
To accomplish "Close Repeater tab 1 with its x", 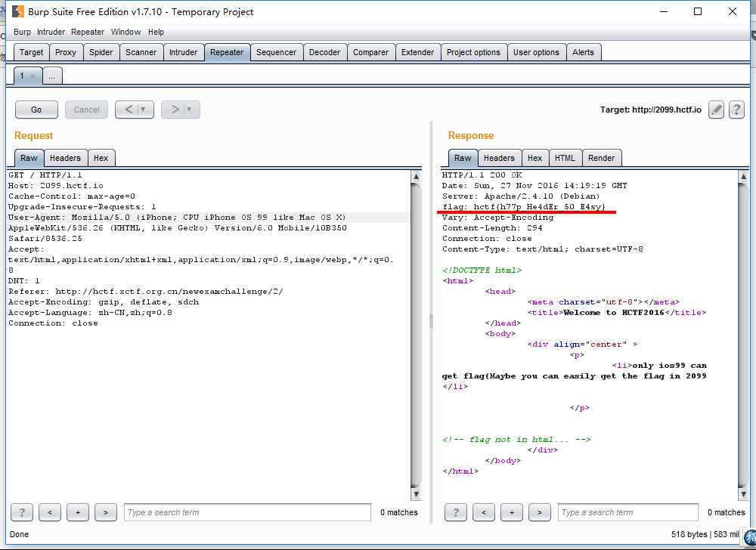I will (33, 76).
